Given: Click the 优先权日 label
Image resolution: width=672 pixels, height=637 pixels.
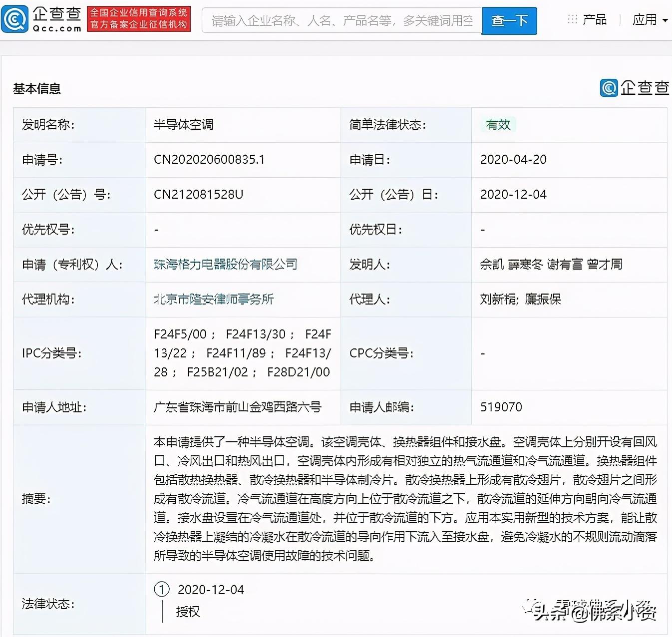Looking at the screenshot, I should click(376, 229).
